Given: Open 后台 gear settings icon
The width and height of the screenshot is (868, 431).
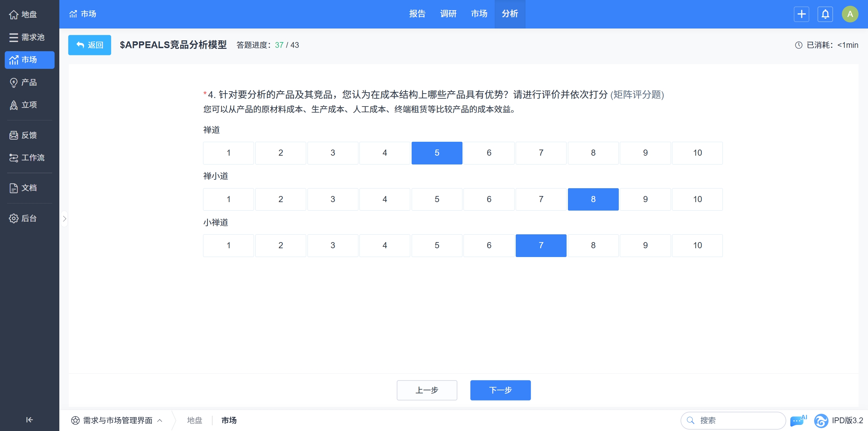Looking at the screenshot, I should pyautogui.click(x=14, y=218).
